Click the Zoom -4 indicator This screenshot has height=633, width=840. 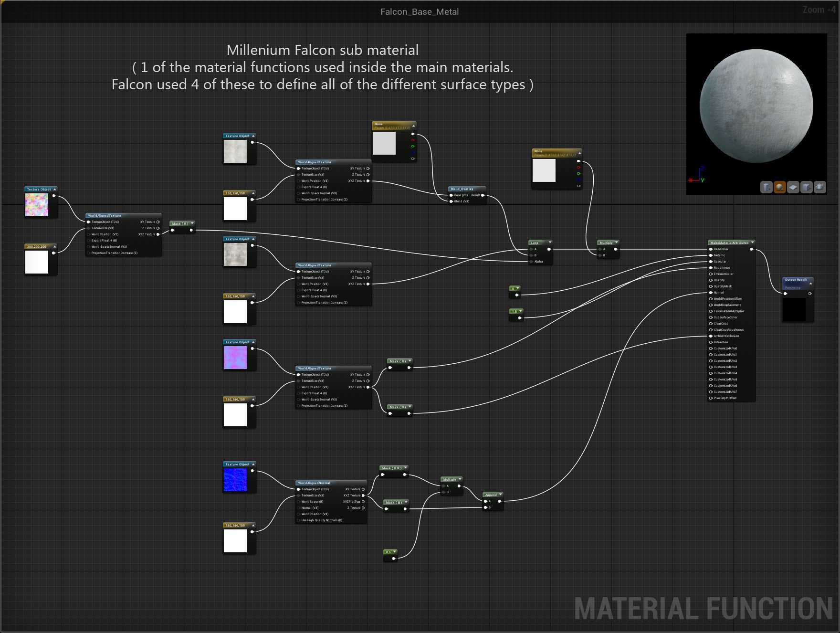[x=819, y=10]
